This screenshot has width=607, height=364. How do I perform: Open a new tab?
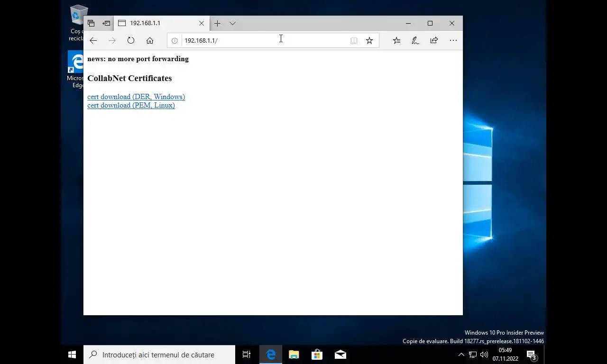point(217,23)
